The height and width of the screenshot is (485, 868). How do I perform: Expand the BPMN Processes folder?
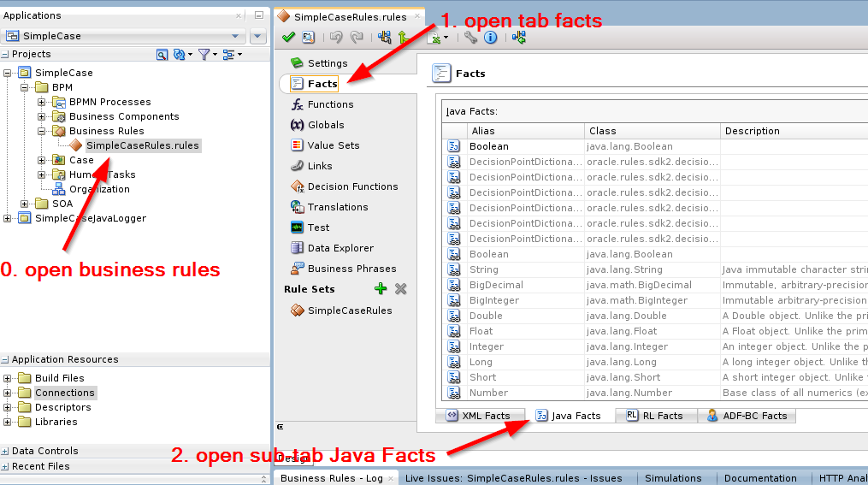pos(41,102)
